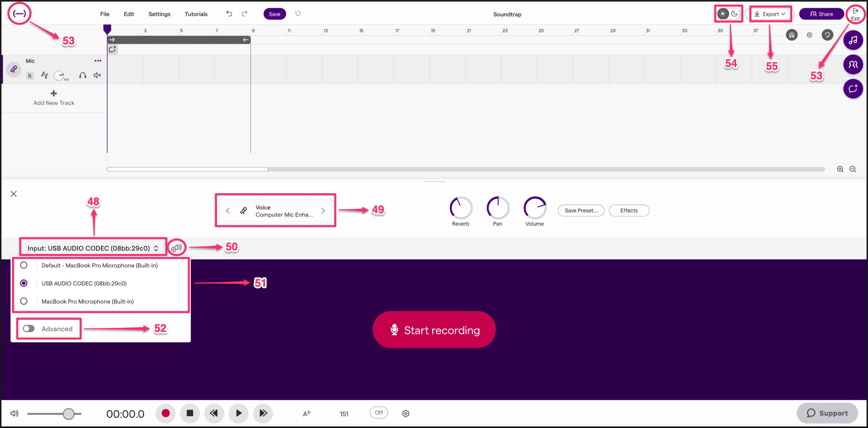Image resolution: width=868 pixels, height=428 pixels.
Task: Open the Tutorials menu
Action: (x=196, y=14)
